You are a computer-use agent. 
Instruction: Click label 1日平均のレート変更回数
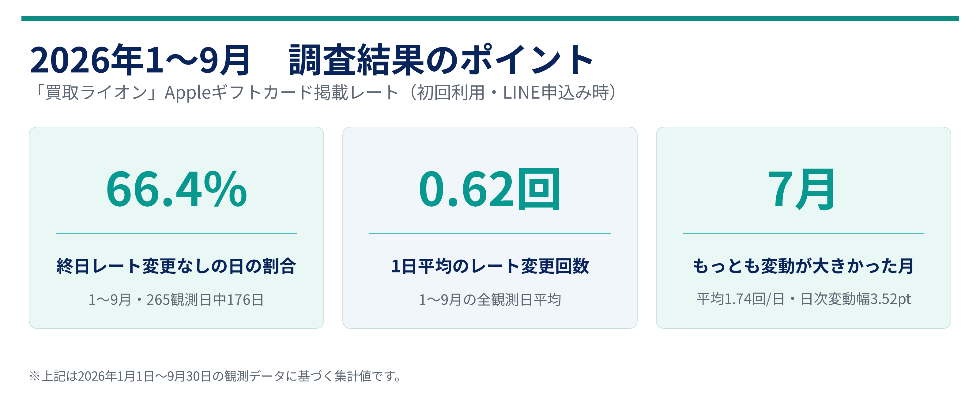click(x=490, y=266)
